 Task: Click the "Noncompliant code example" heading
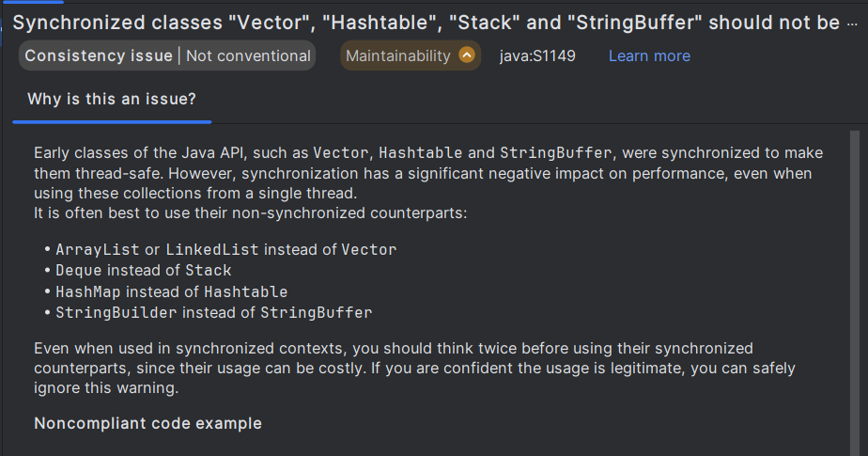(147, 423)
